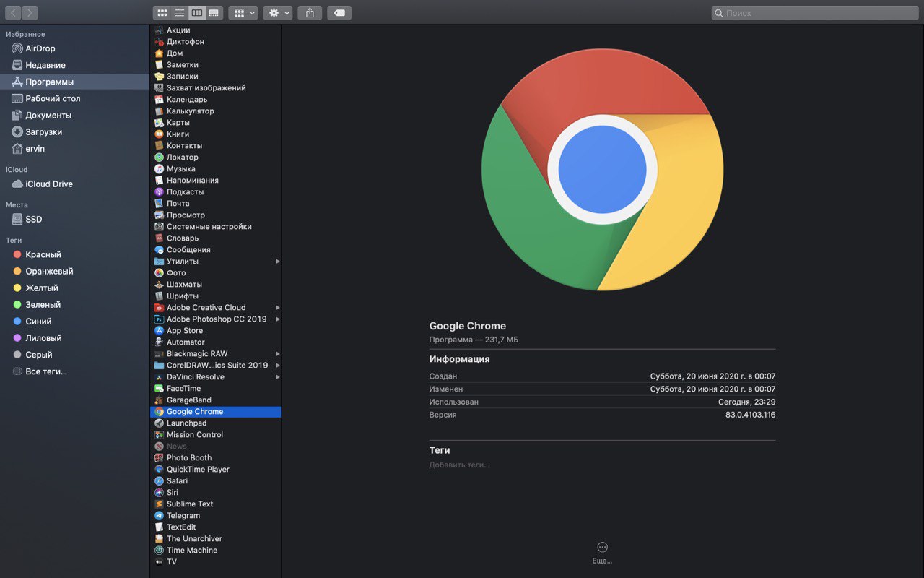Viewport: 924px width, 578px height.
Task: Expand CorelDRAW Graphics Suite 2019 arrow
Action: (x=277, y=365)
